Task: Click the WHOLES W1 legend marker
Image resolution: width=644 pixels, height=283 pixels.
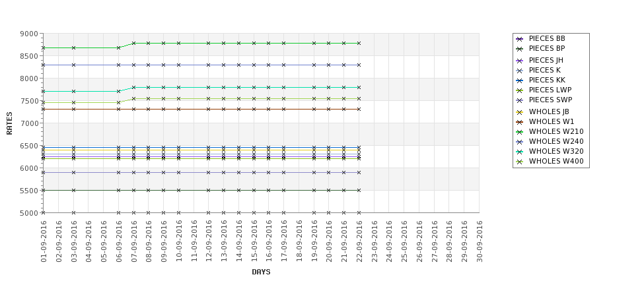Action: [x=520, y=122]
